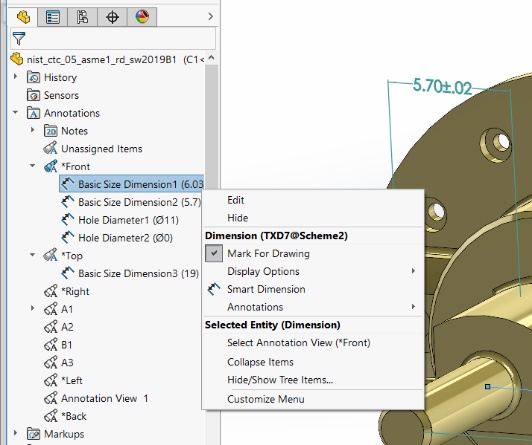Expand the History folder

coord(15,77)
